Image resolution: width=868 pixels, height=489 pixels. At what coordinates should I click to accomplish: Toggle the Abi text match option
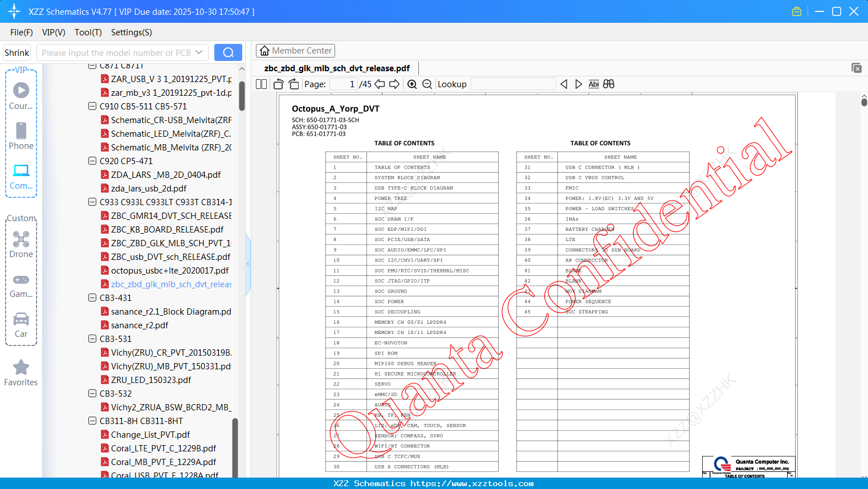pos(593,84)
